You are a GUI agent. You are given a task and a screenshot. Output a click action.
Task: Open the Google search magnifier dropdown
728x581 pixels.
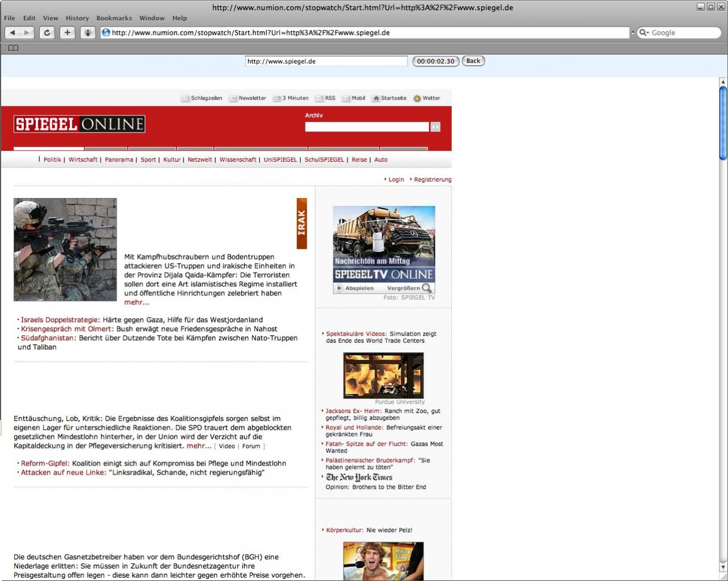point(644,33)
